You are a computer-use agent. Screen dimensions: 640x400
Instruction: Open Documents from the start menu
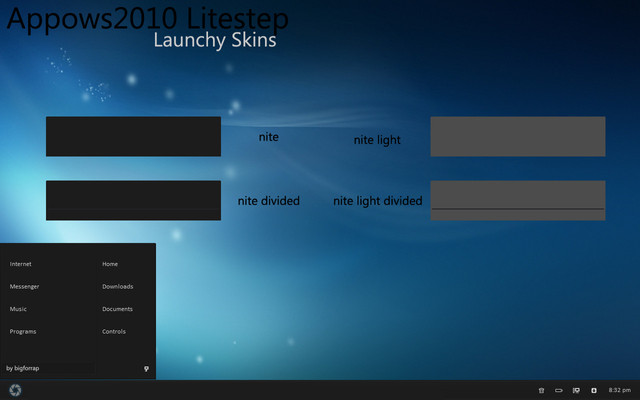[117, 309]
